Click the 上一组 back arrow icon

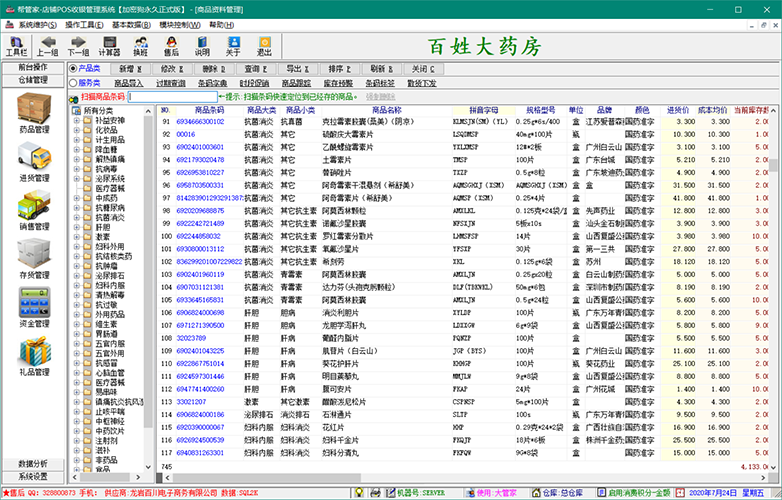[47, 45]
